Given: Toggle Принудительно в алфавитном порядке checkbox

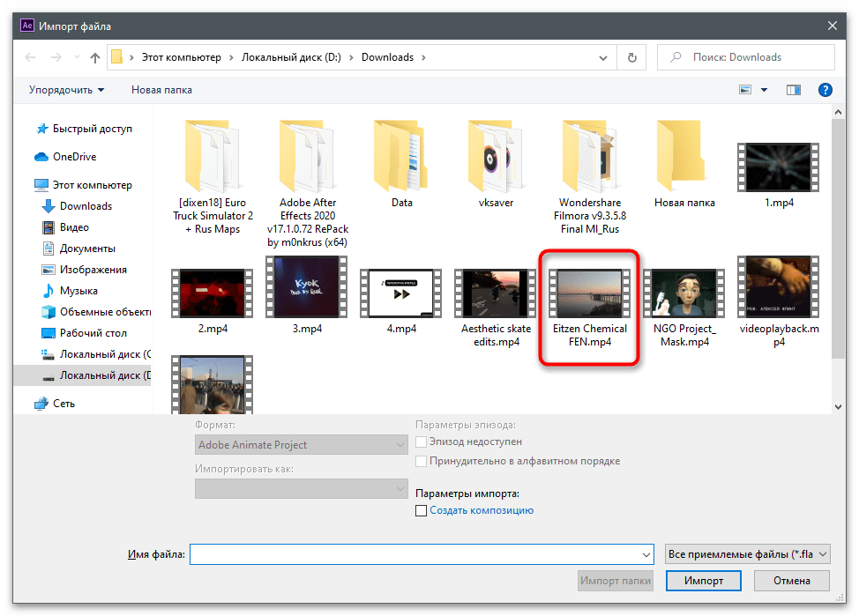Looking at the screenshot, I should 422,461.
